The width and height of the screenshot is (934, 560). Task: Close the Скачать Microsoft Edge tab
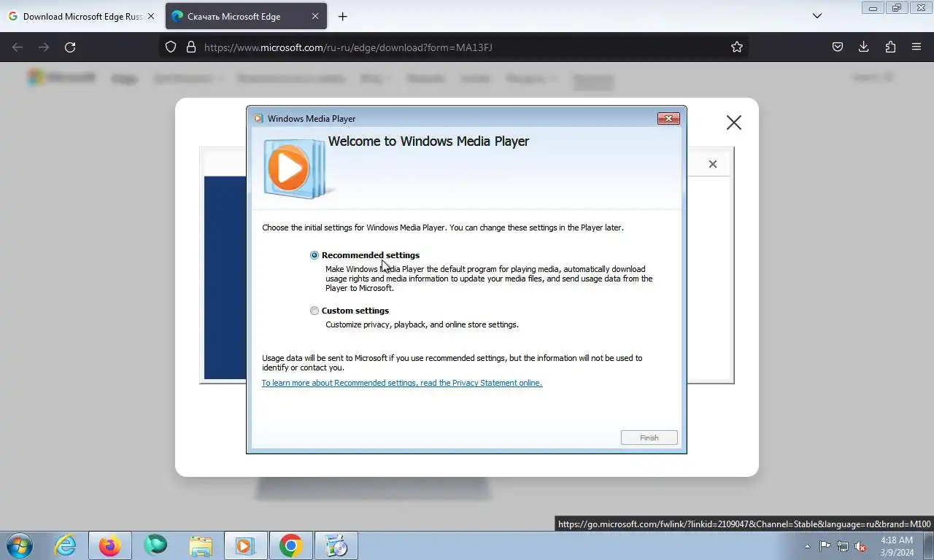click(315, 16)
